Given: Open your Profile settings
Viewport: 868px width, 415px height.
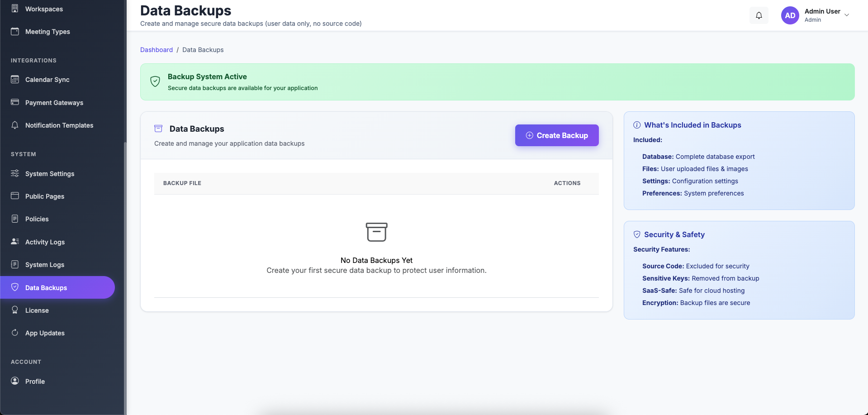Looking at the screenshot, I should click(x=35, y=382).
